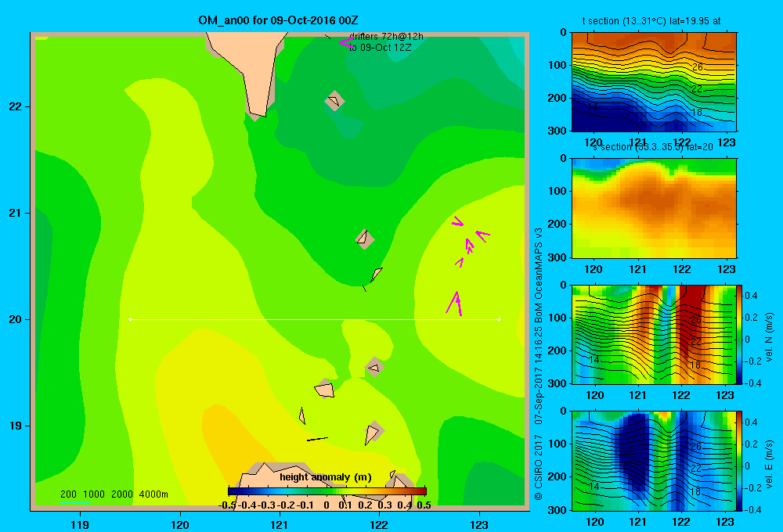Click the '0.4' top value on the vel. N scale

click(x=751, y=296)
